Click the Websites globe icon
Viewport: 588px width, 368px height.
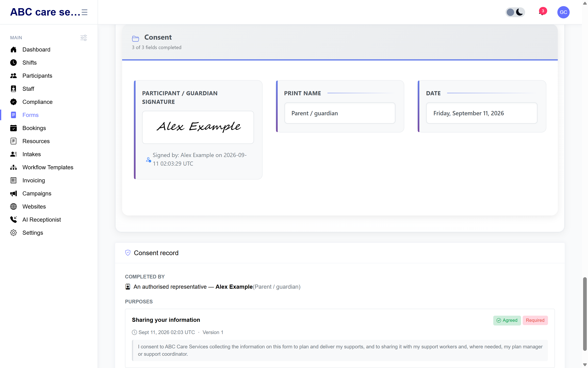13,207
